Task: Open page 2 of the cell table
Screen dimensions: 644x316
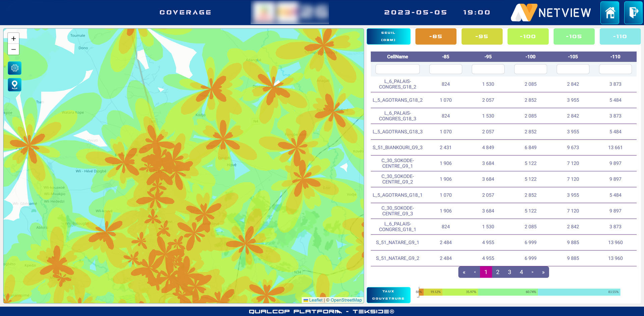Action: coord(498,272)
